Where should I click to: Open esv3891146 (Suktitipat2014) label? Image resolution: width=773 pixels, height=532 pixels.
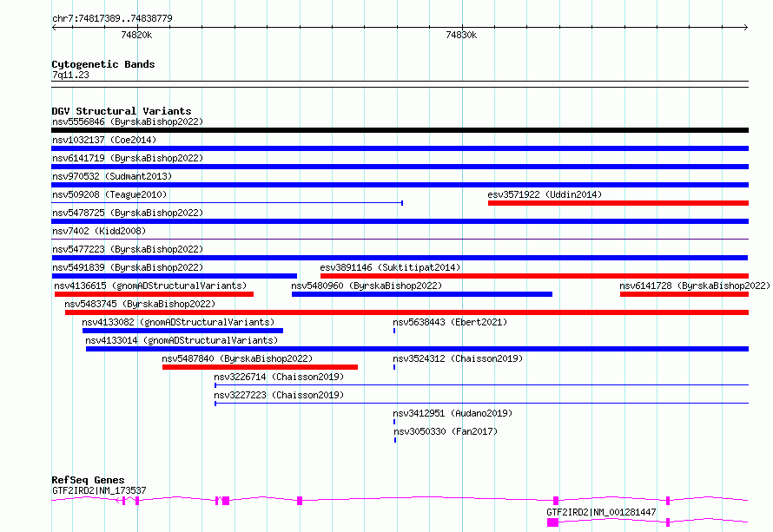(x=390, y=267)
